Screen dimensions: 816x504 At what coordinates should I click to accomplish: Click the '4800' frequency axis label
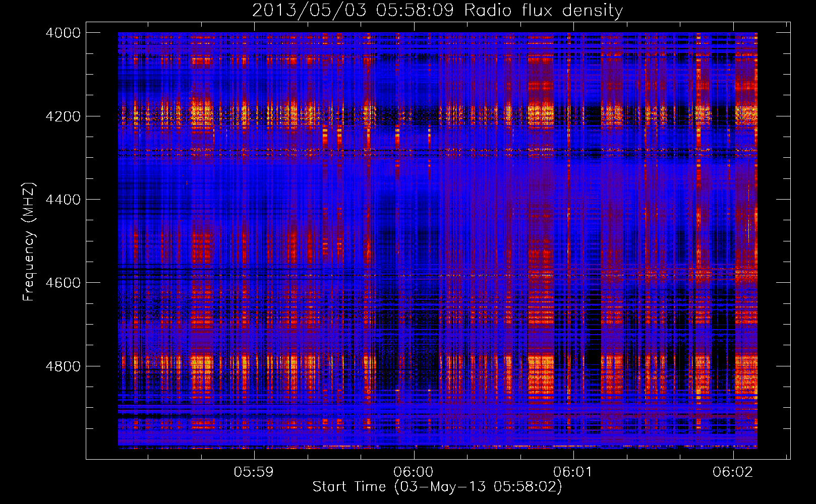click(63, 366)
